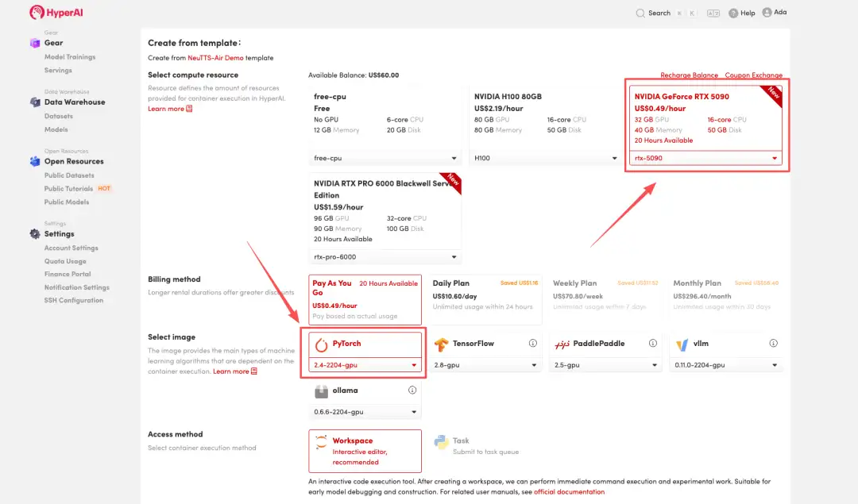Show ollama image info icon

412,391
